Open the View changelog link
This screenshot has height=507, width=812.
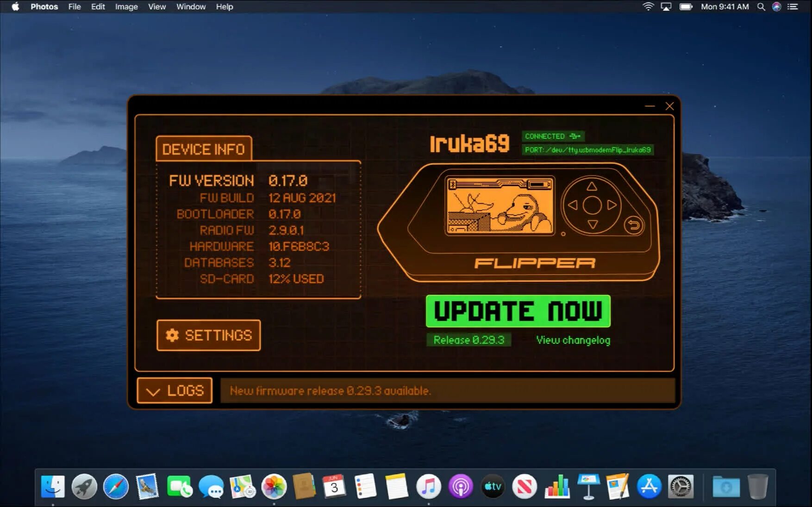pos(573,340)
